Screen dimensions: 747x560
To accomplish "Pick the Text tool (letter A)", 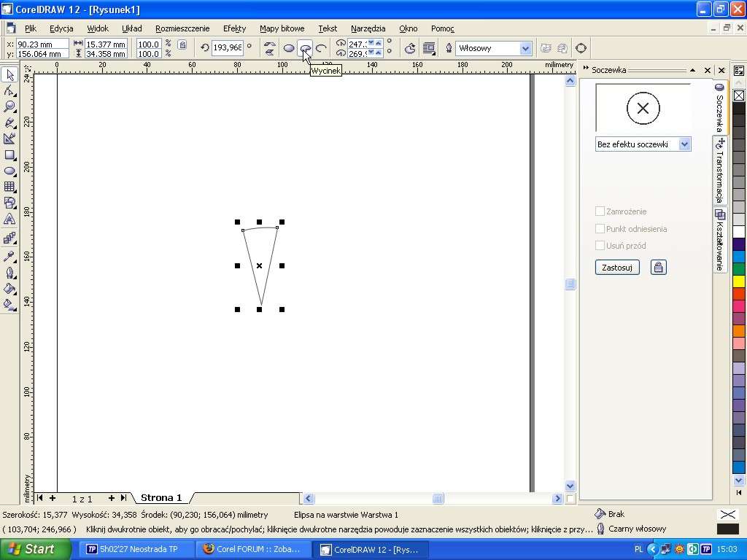I will point(9,219).
